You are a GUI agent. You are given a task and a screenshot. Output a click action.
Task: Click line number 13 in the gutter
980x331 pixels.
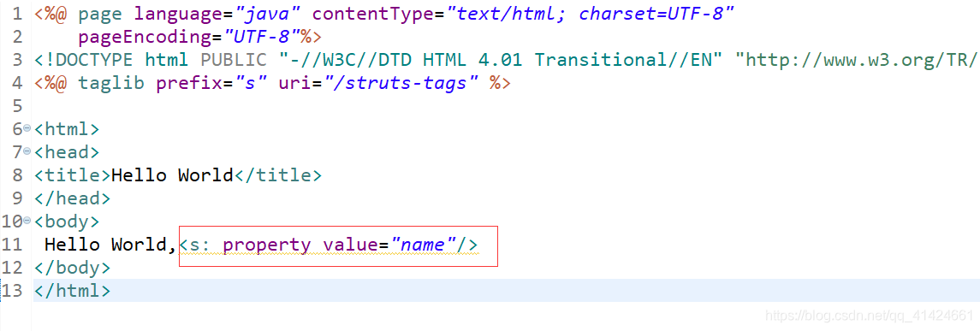[x=12, y=291]
